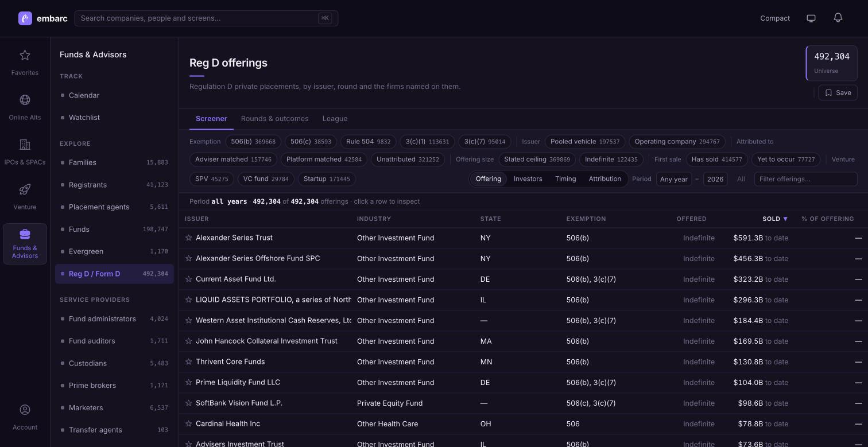868x447 pixels.
Task: Toggle the 506(b) exemption filter chip
Action: (253, 142)
